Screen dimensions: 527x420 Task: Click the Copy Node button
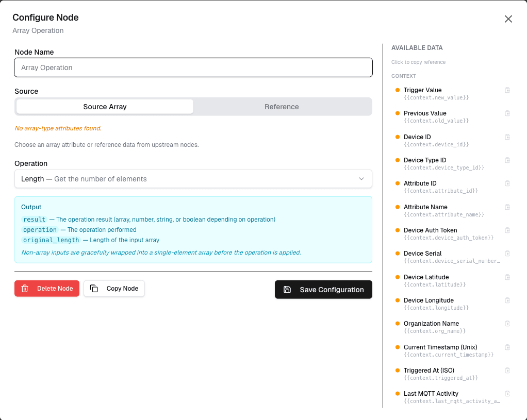114,288
